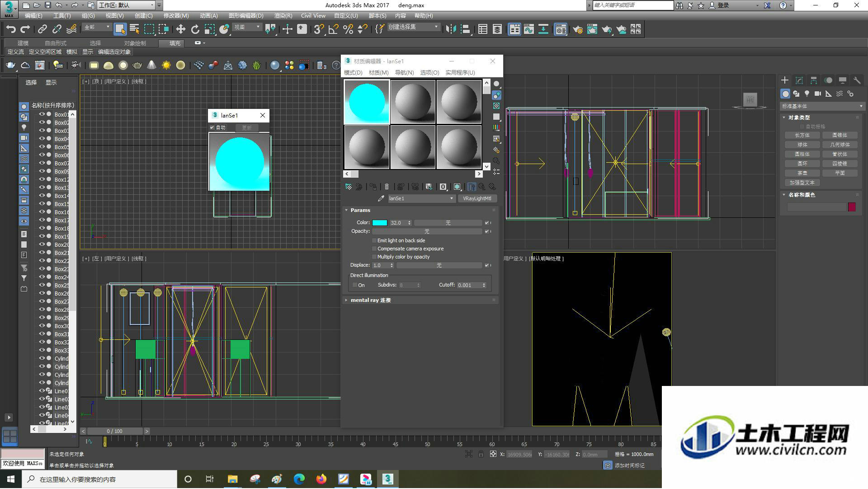
Task: Enable Multiply color by opacity
Action: coord(374,257)
